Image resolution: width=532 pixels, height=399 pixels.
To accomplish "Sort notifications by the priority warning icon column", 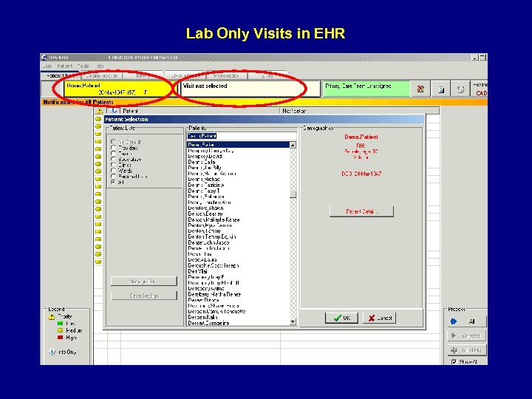I will tap(100, 111).
